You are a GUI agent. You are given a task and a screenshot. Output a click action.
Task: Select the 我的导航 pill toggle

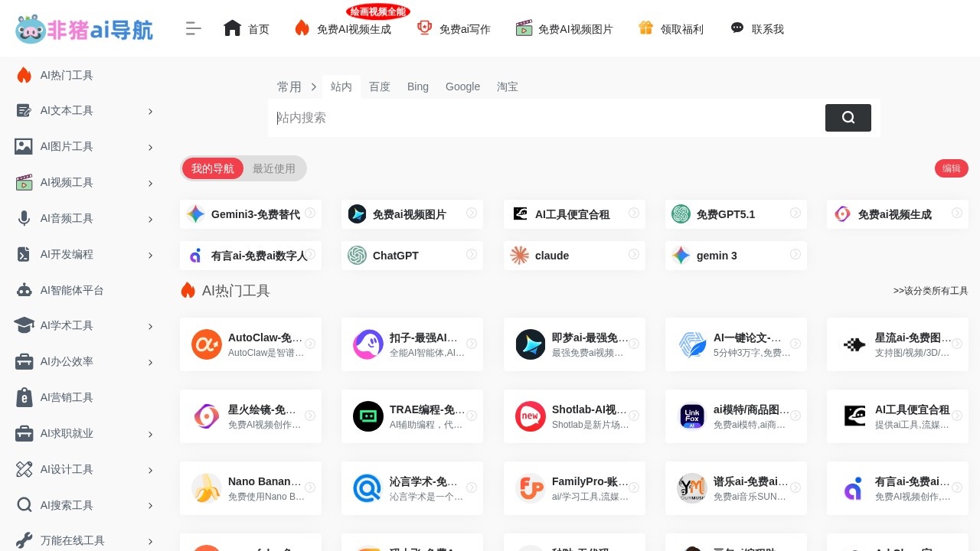213,168
